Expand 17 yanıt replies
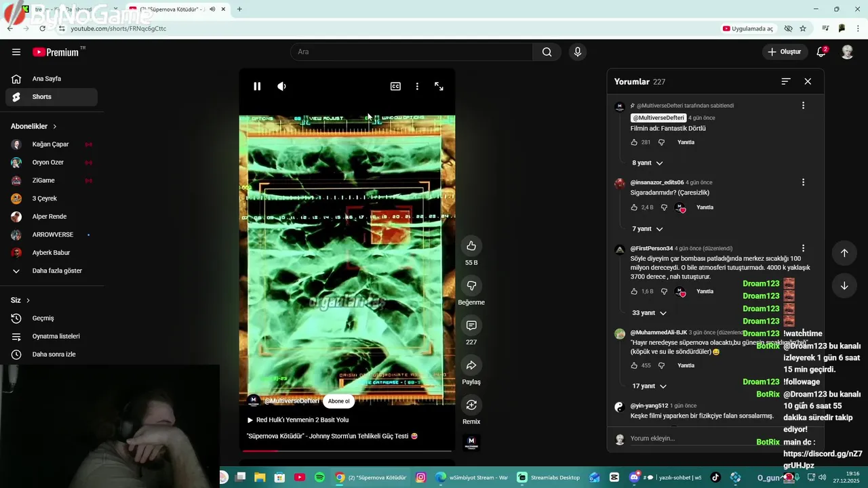This screenshot has width=868, height=488. (x=649, y=386)
